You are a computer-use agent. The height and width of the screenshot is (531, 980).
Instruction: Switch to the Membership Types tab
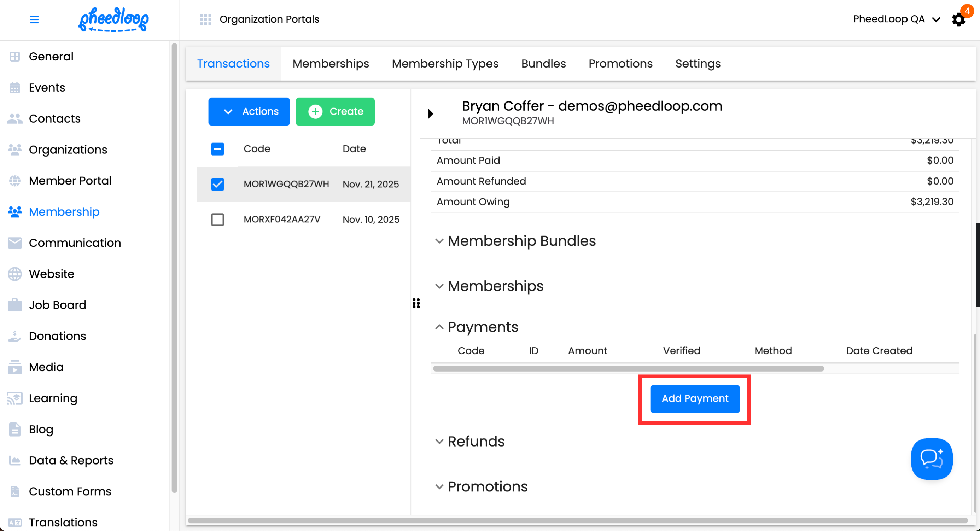[445, 64]
